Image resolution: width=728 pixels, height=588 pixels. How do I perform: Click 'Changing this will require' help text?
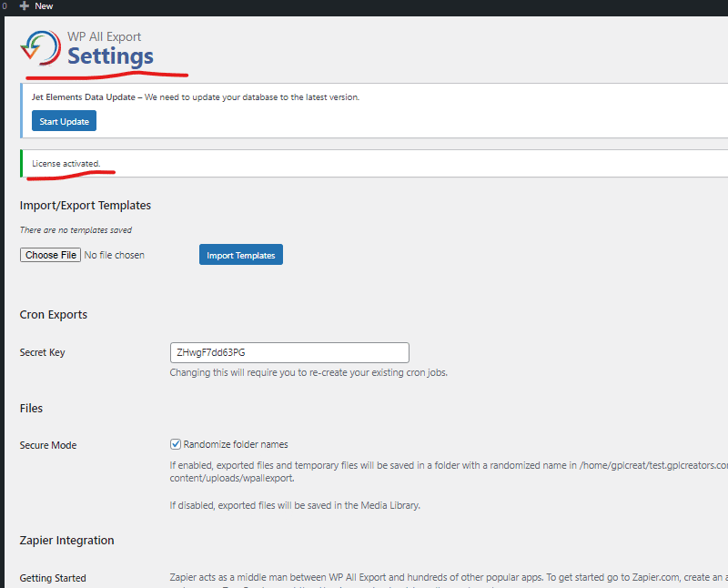coord(308,372)
